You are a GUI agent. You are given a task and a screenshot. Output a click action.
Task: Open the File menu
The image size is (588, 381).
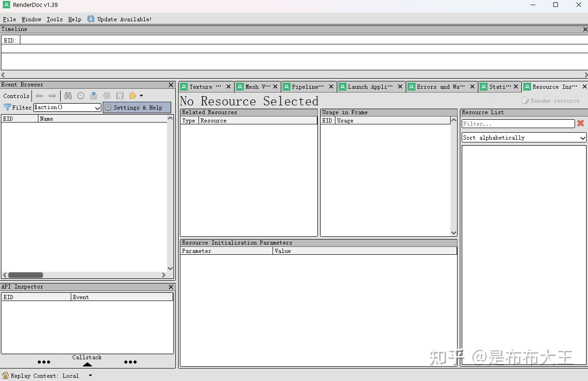pyautogui.click(x=9, y=19)
